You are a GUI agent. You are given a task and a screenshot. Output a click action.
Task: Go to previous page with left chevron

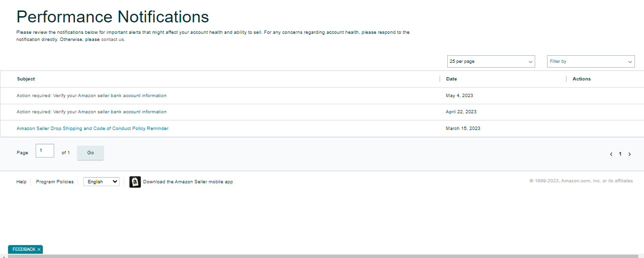[611, 154]
